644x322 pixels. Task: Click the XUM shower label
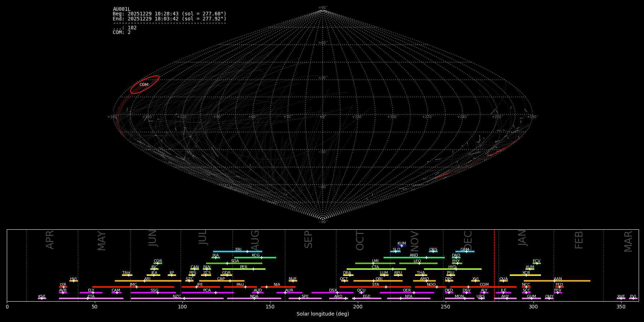click(530, 267)
